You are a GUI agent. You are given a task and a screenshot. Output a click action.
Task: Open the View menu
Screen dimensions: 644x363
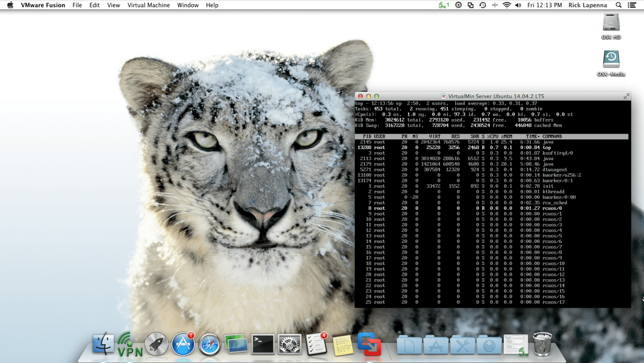tap(113, 5)
